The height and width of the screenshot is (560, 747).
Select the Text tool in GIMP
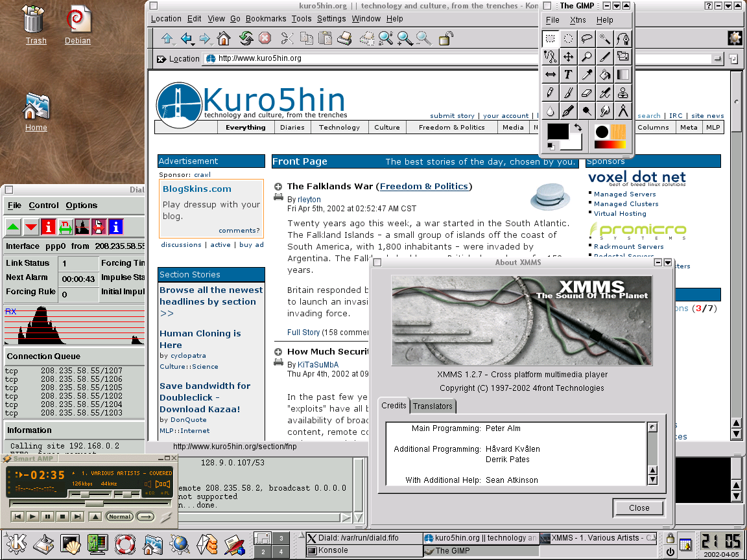tap(568, 75)
